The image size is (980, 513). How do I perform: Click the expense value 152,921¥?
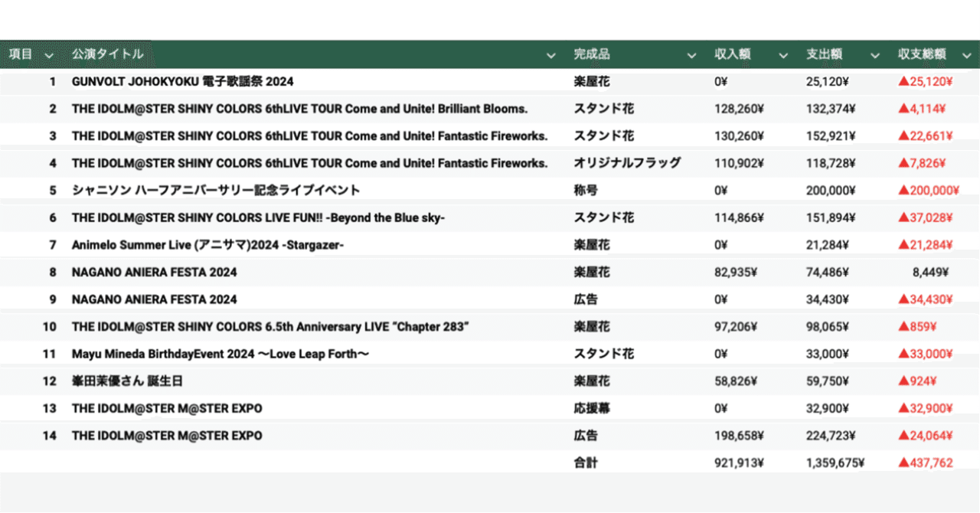tap(831, 136)
